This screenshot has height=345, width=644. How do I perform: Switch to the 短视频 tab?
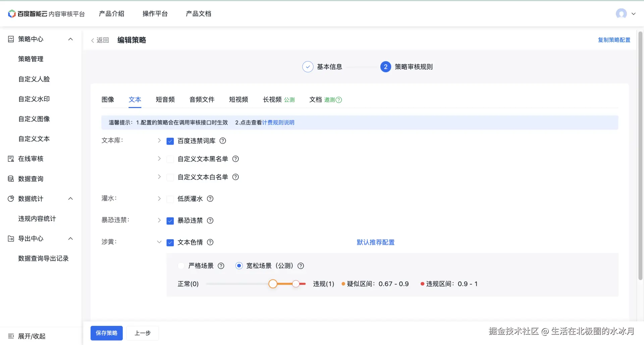point(239,100)
